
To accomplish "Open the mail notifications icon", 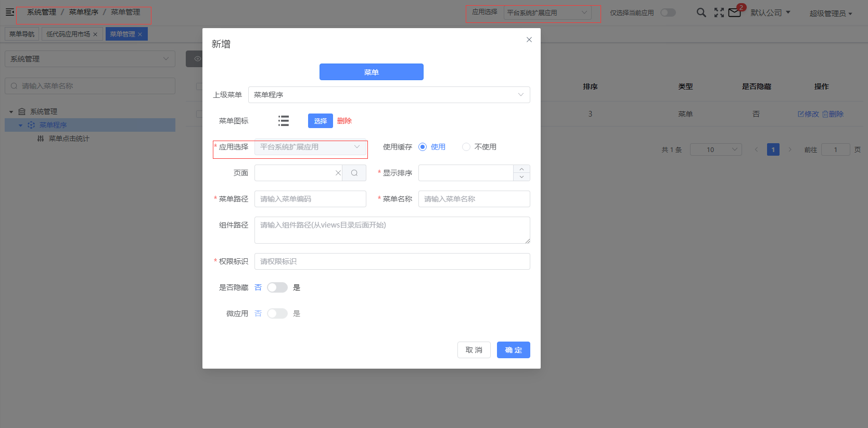I will [734, 12].
